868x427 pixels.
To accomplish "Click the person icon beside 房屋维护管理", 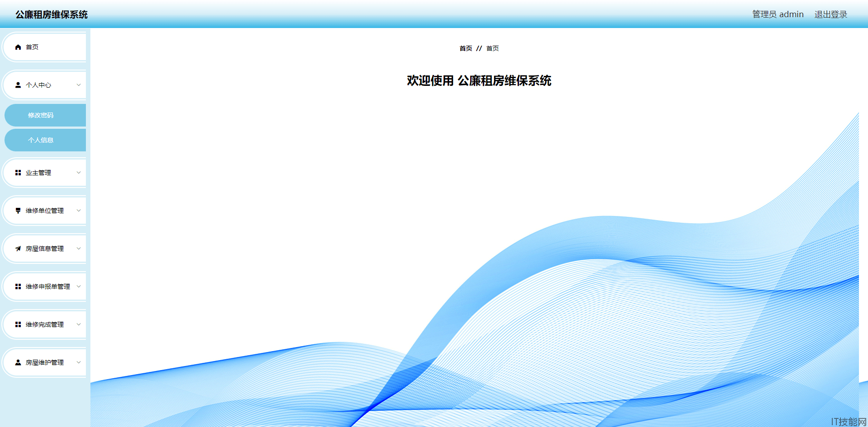I will click(18, 362).
